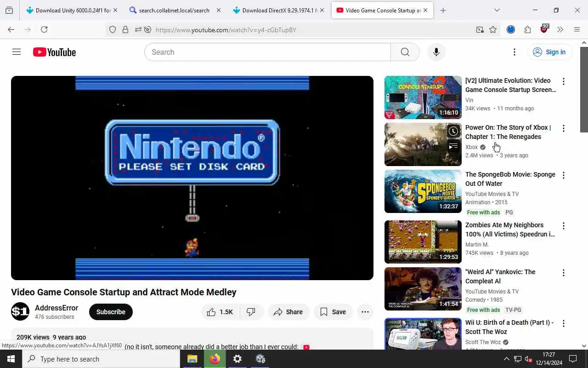Expand the list all tabs dropdown
Viewport: 588px width, 368px height.
pos(497,10)
